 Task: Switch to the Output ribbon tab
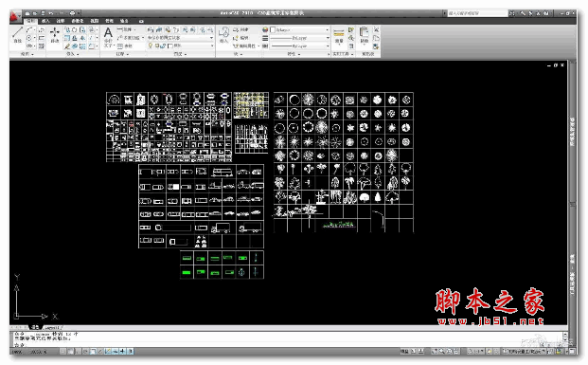124,21
